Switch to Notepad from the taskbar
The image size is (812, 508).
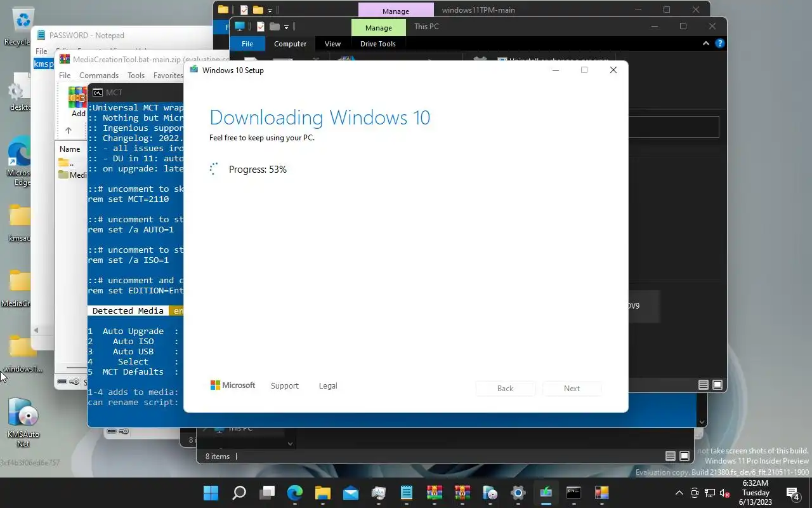[407, 493]
